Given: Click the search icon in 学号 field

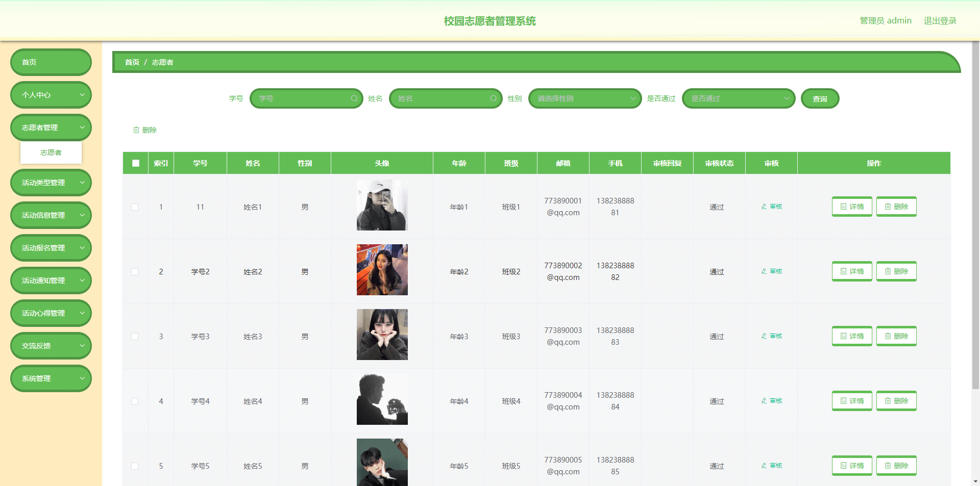Looking at the screenshot, I should pos(354,98).
